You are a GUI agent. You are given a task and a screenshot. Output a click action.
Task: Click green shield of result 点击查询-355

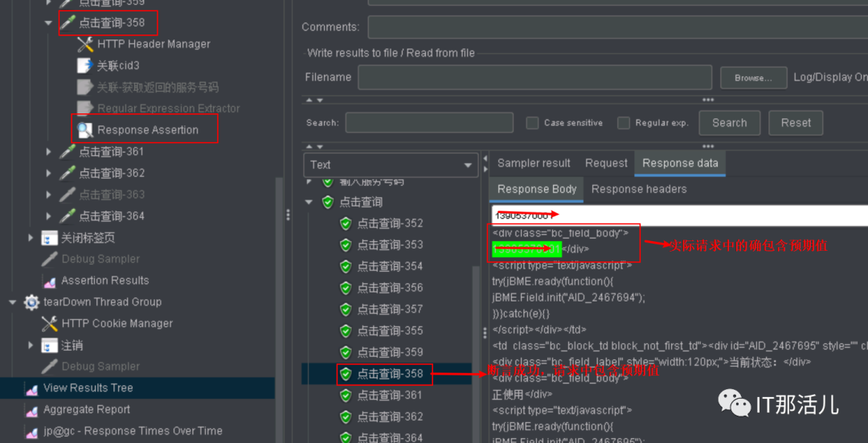pyautogui.click(x=346, y=331)
